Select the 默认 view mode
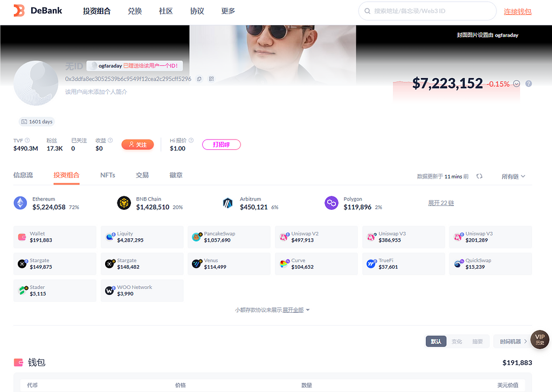552x392 pixels. (x=436, y=341)
